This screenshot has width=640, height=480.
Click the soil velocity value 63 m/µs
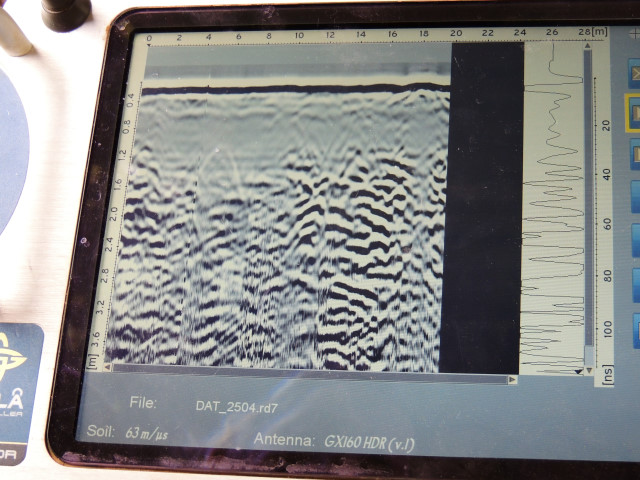point(147,433)
